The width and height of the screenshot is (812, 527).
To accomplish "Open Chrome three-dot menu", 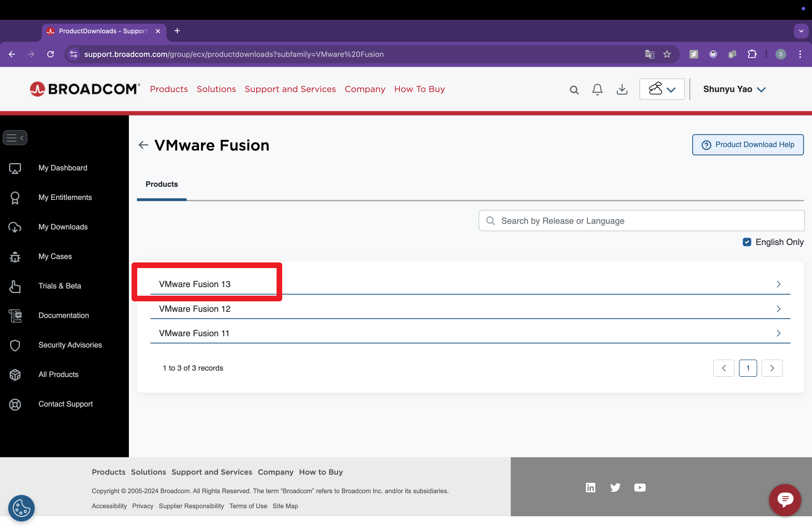I will [x=800, y=54].
